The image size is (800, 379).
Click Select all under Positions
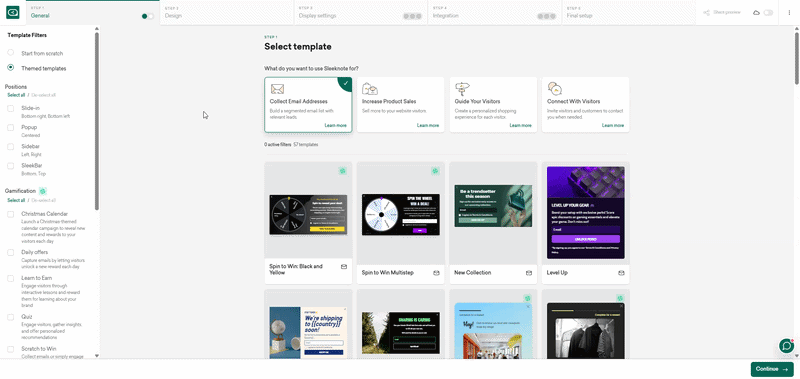pos(16,95)
